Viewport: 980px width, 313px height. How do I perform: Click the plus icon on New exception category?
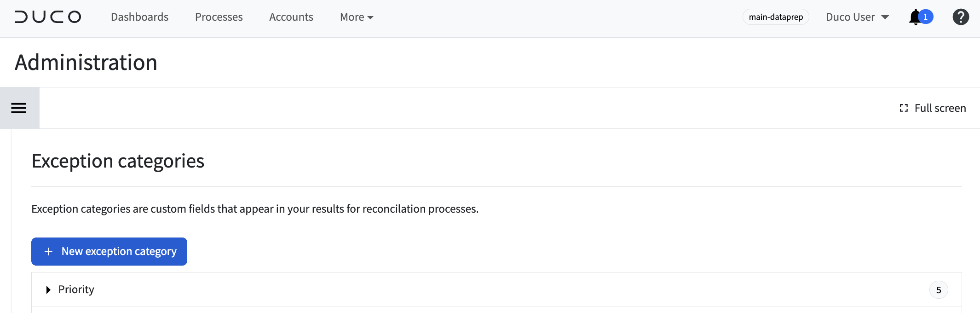[x=48, y=252]
